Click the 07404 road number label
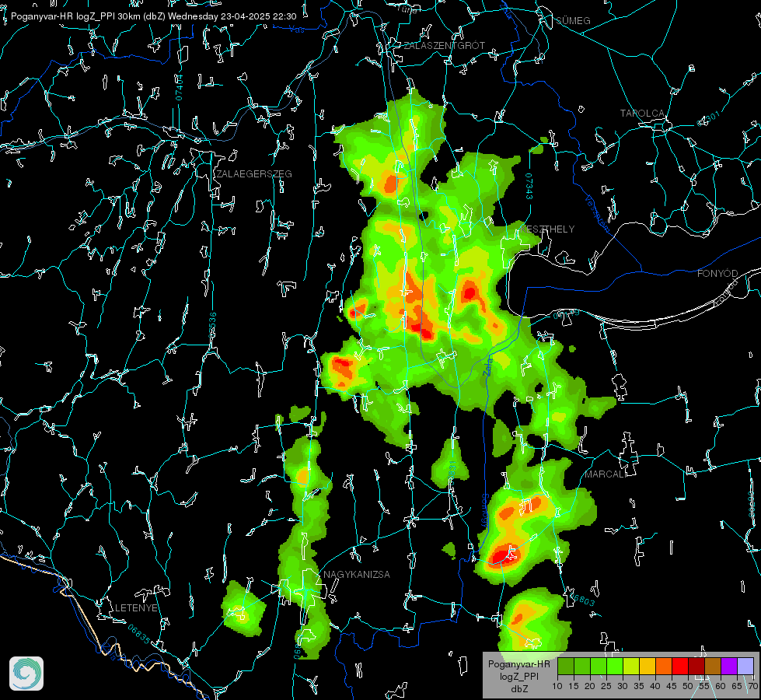The width and height of the screenshot is (761, 700). [179, 87]
